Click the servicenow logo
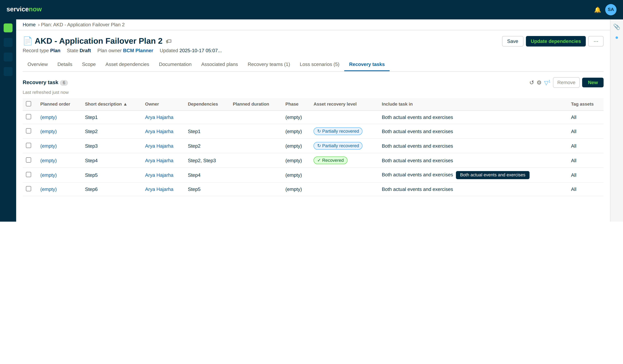The height and width of the screenshot is (364, 623). coord(24,9)
